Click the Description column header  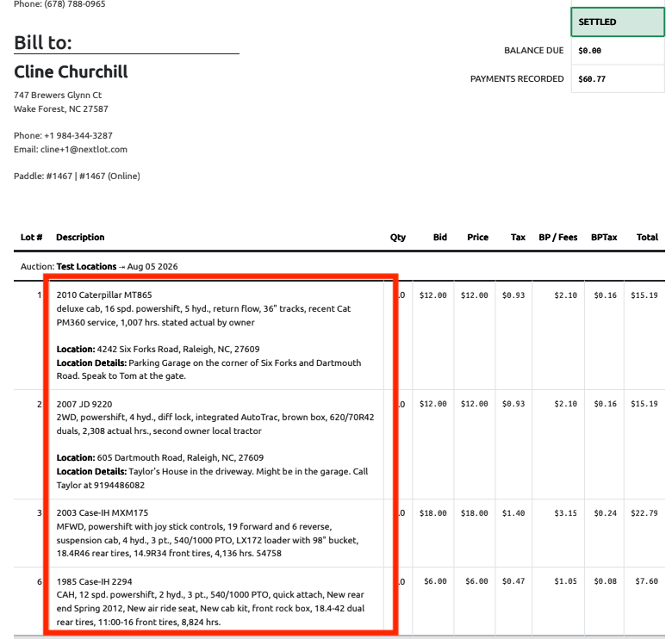click(80, 238)
